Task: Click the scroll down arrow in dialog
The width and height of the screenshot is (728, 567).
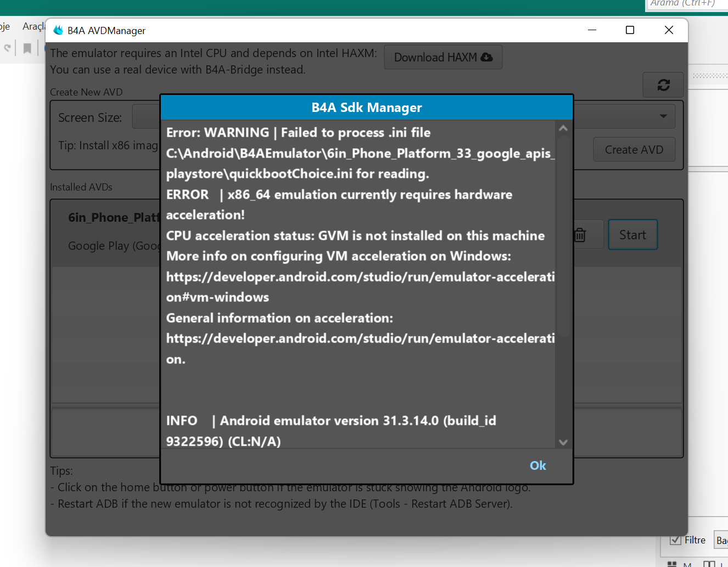Action: 563,442
